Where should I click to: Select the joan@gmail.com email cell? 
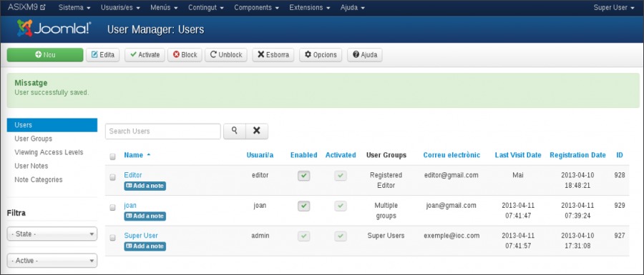pos(452,205)
